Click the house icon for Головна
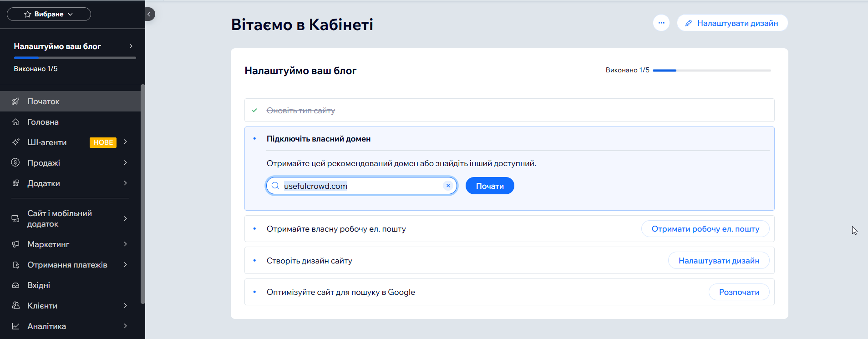The height and width of the screenshot is (339, 868). pos(15,122)
